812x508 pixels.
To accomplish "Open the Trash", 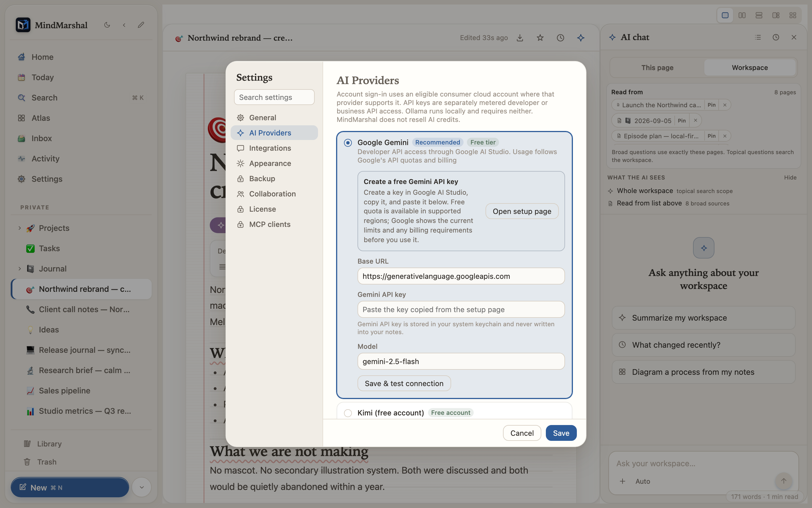I will tap(81, 462).
